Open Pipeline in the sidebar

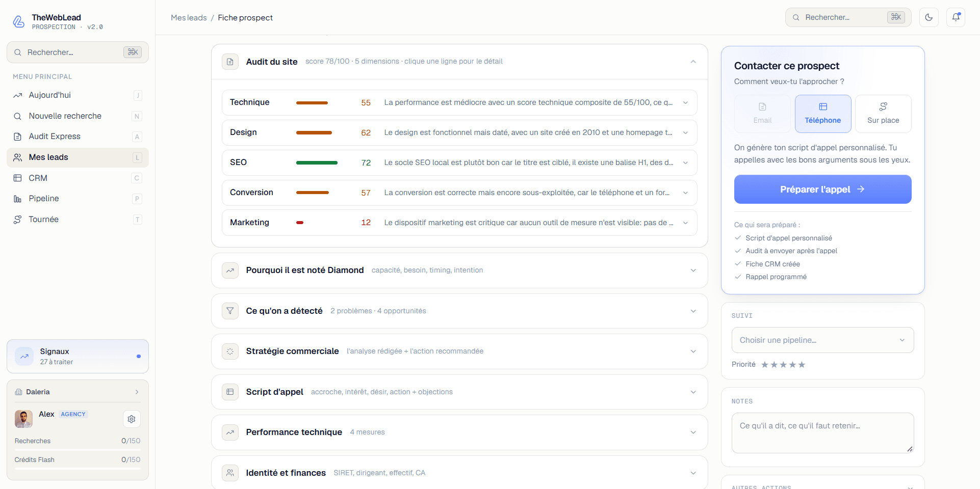tap(78, 199)
